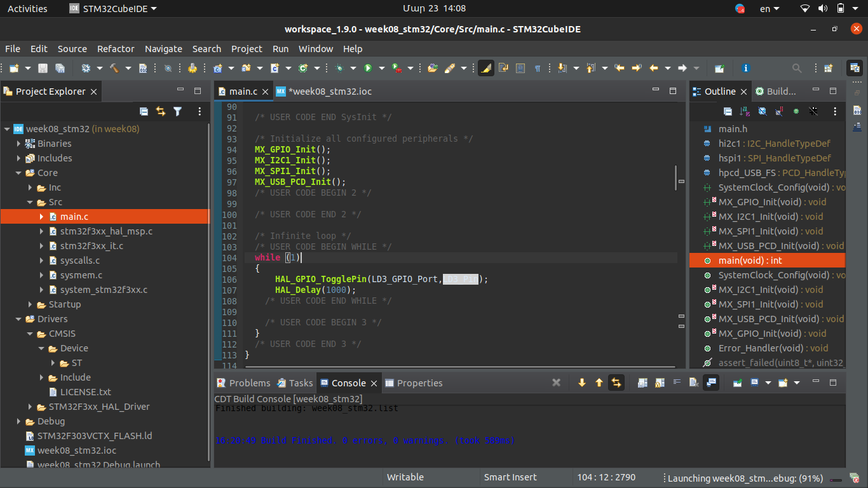Click the Sort alphabetically icon in Outline
This screenshot has width=868, height=488.
click(745, 111)
